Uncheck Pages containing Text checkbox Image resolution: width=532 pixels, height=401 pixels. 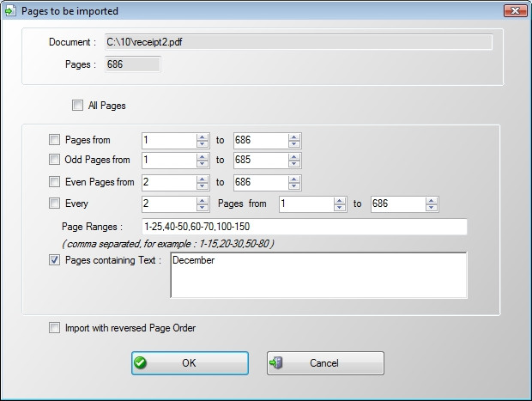pos(54,260)
